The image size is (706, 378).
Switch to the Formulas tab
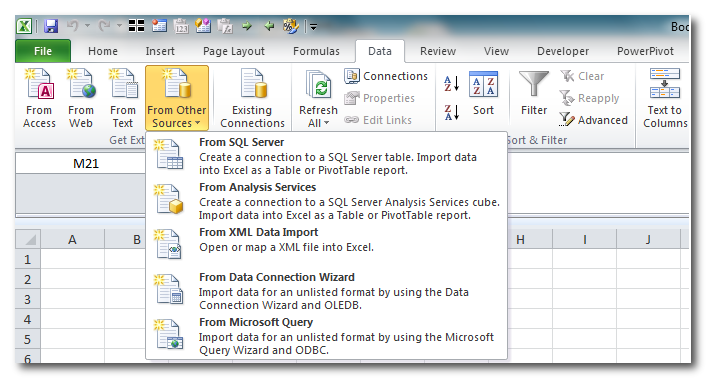(x=316, y=51)
